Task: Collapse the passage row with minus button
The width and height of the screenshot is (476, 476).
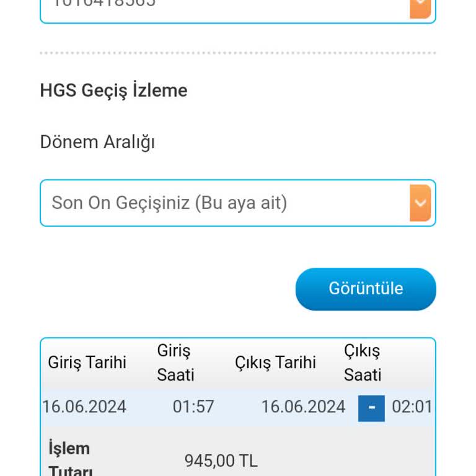Action: [371, 408]
